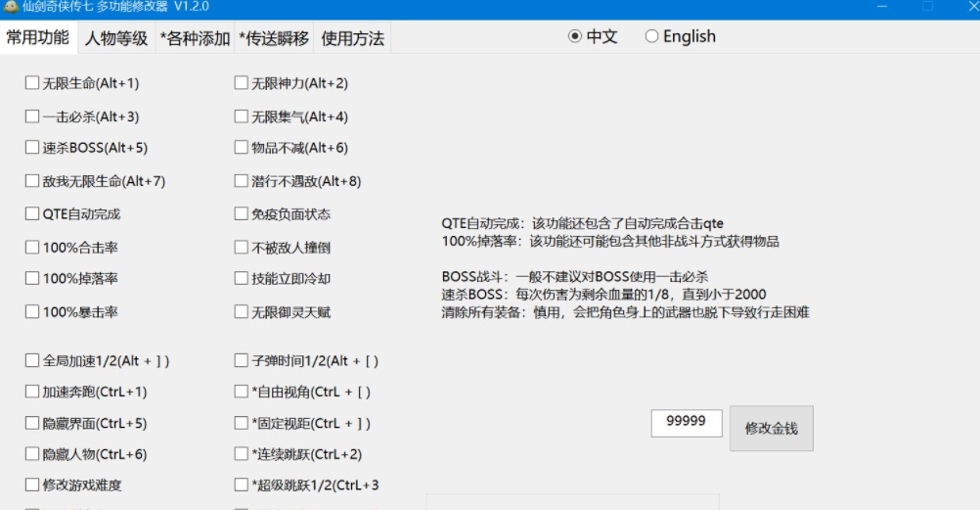Viewport: 980px width, 510px height.
Task: Click the money amount field showing 99999
Action: (x=687, y=423)
